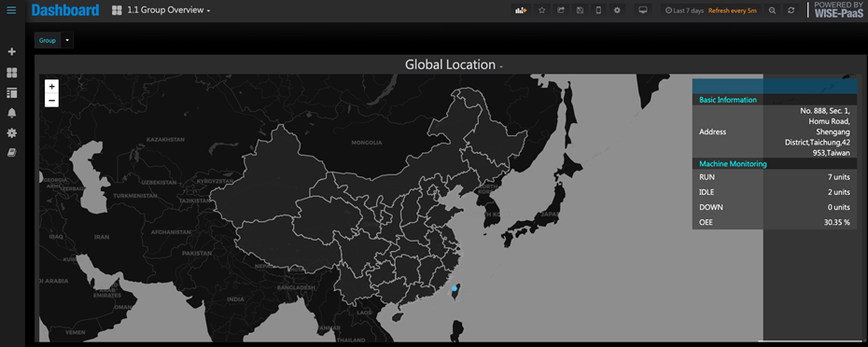Click the Dashboard logo text
The width and height of the screenshot is (868, 347).
click(x=65, y=10)
